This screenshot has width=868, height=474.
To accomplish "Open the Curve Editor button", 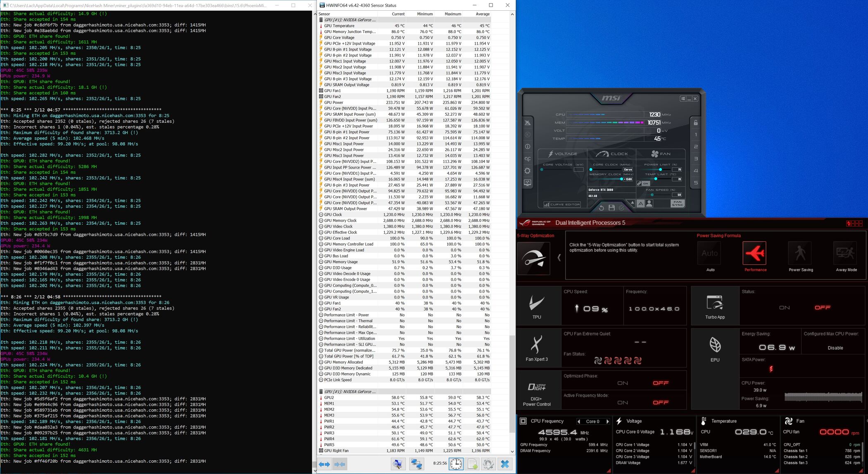I will coord(562,205).
